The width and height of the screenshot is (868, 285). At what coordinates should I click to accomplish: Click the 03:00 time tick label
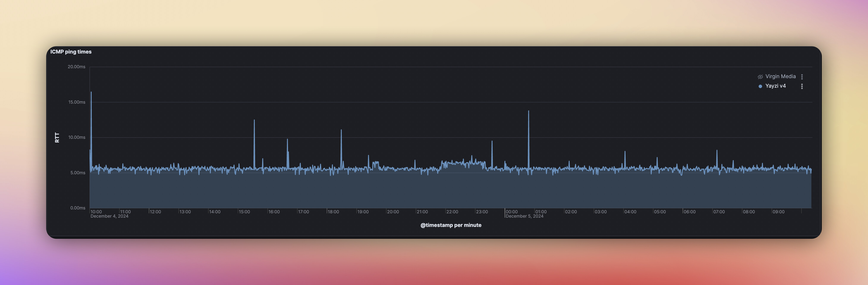tap(601, 212)
